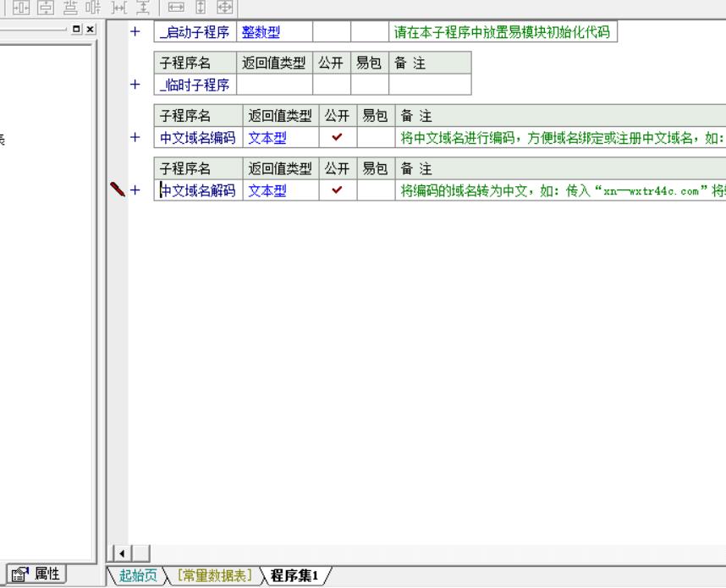Viewport: 726px width, 588px height.
Task: Click the horizontal scrollbar left arrow
Action: click(122, 553)
